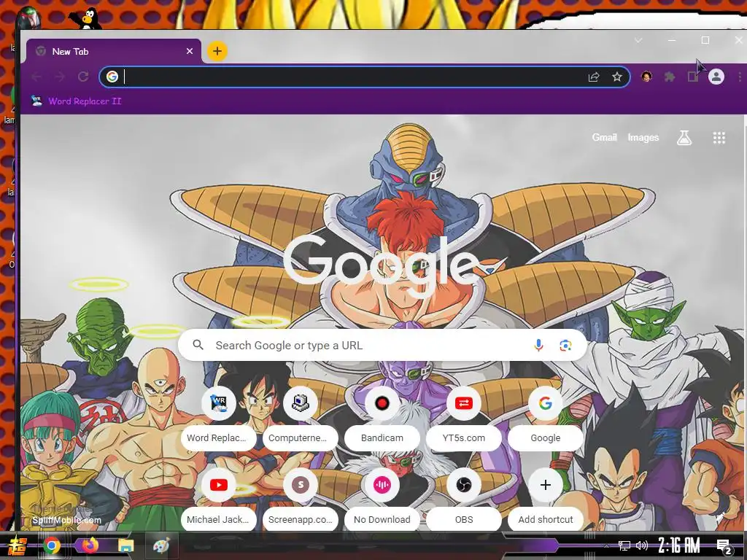Bookmark this tab with the star icon
This screenshot has height=560, width=747.
click(617, 77)
